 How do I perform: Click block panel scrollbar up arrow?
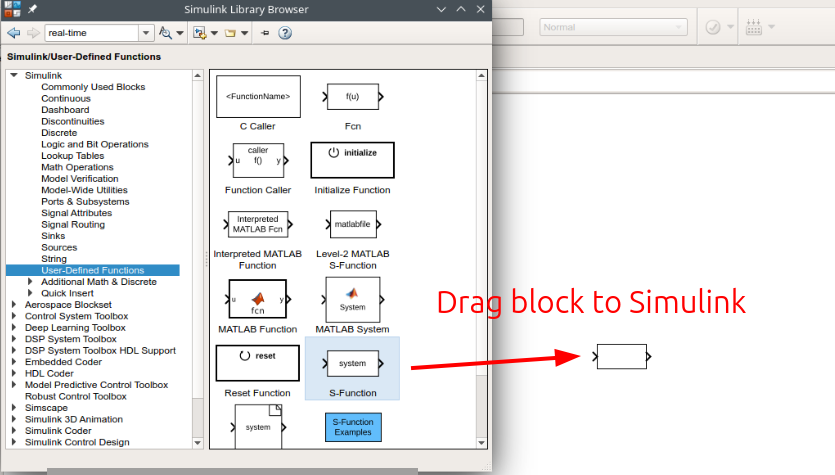[x=481, y=76]
